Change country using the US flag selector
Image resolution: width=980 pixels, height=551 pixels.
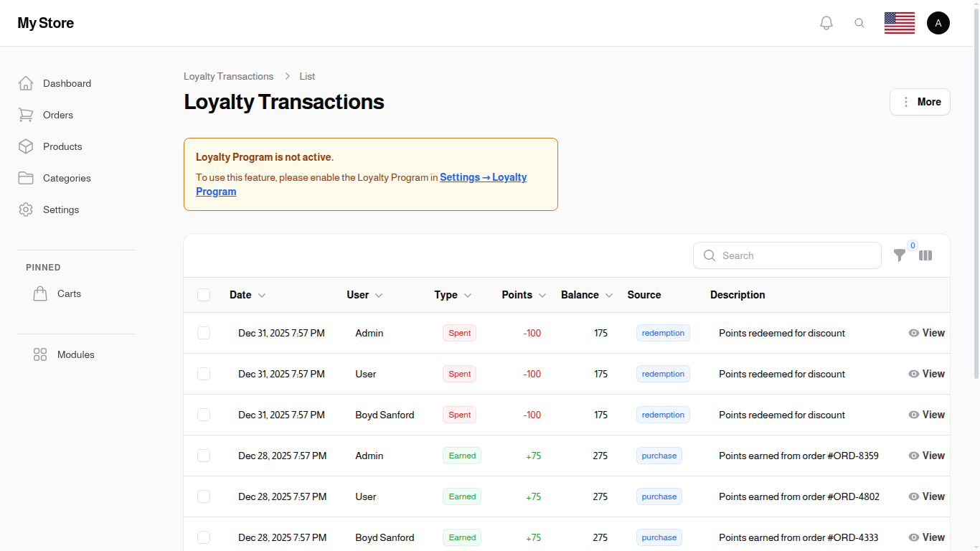(899, 22)
